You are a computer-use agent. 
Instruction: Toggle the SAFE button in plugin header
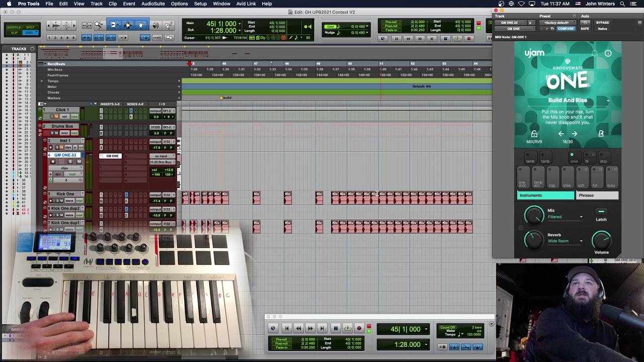[x=585, y=29]
